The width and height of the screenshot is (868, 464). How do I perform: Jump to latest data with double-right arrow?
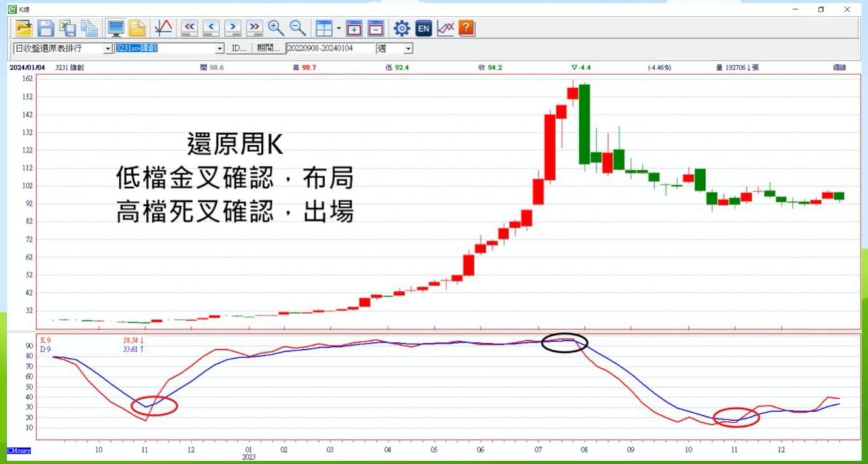coord(255,28)
